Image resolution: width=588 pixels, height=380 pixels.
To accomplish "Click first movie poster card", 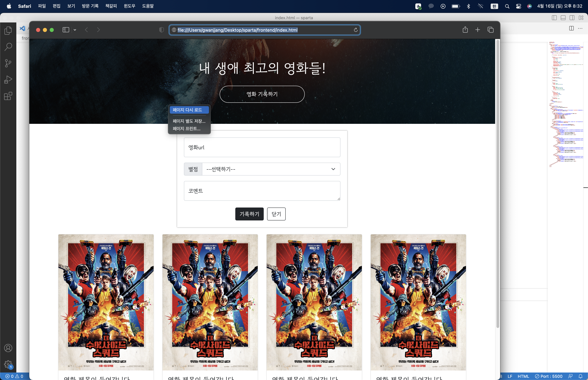I will pos(106,302).
